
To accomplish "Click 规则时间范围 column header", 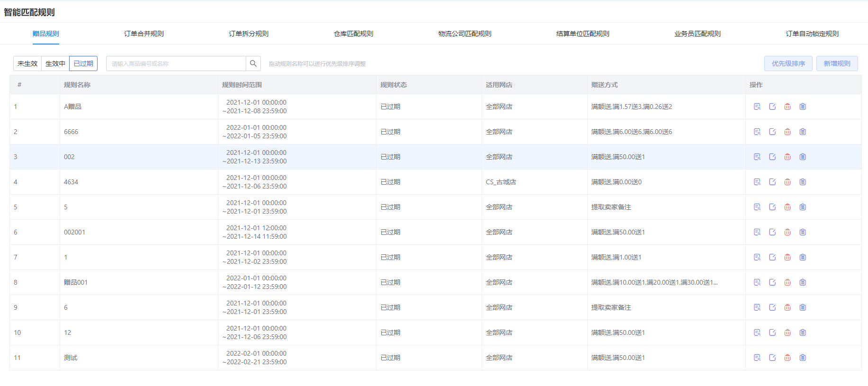I will click(242, 85).
